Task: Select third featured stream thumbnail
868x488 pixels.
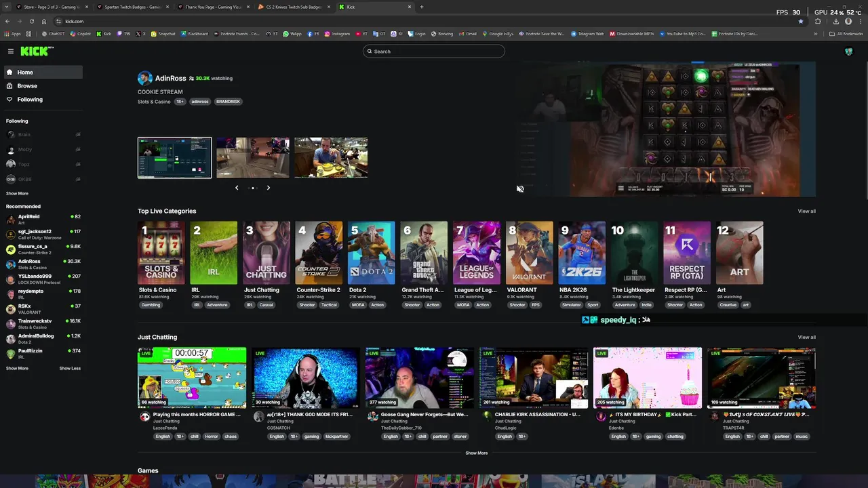Action: (x=331, y=158)
